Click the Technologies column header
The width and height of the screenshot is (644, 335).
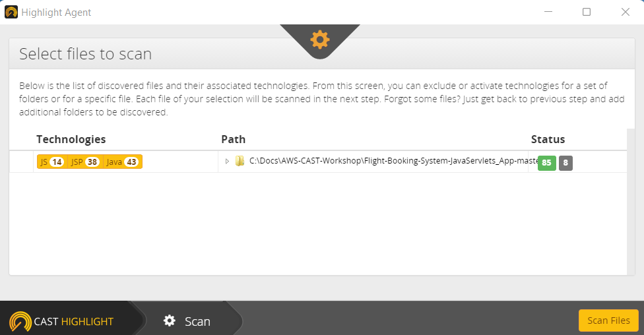pyautogui.click(x=71, y=139)
